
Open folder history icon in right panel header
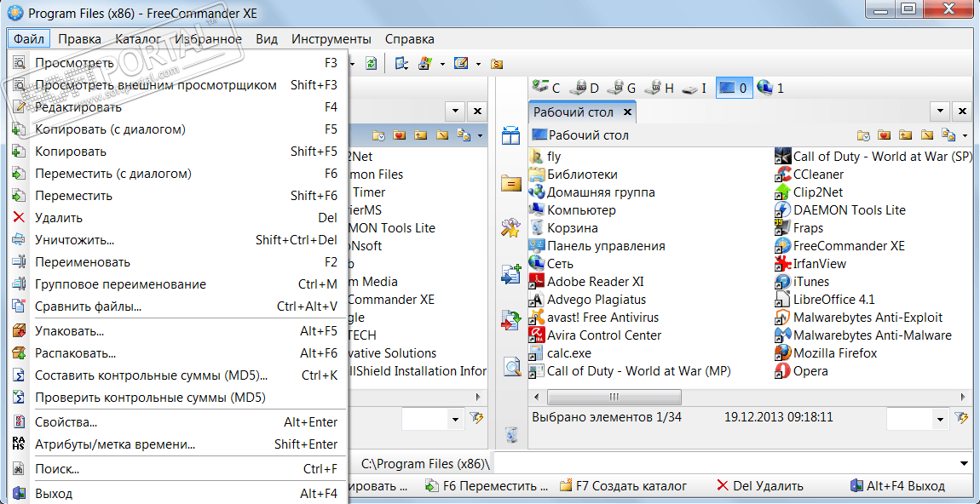pyautogui.click(x=864, y=135)
